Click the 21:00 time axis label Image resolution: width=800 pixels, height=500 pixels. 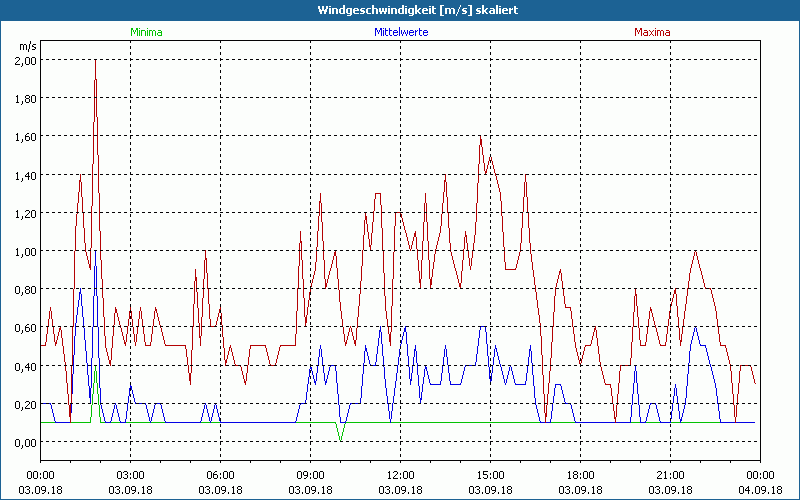(x=670, y=475)
